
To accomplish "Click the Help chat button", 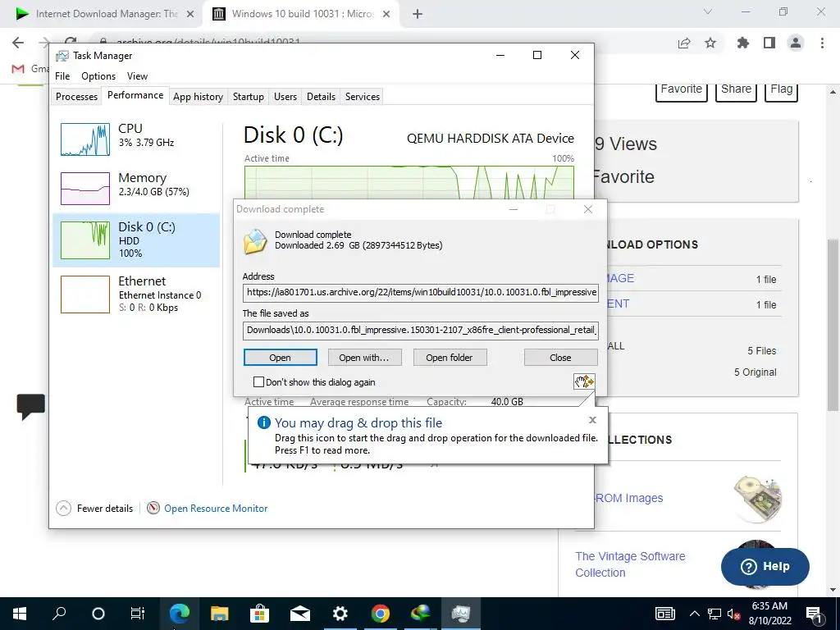I will [x=765, y=566].
